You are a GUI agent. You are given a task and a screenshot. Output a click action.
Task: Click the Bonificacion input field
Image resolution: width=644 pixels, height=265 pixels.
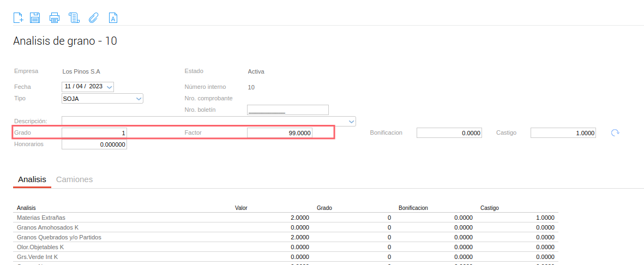point(449,133)
